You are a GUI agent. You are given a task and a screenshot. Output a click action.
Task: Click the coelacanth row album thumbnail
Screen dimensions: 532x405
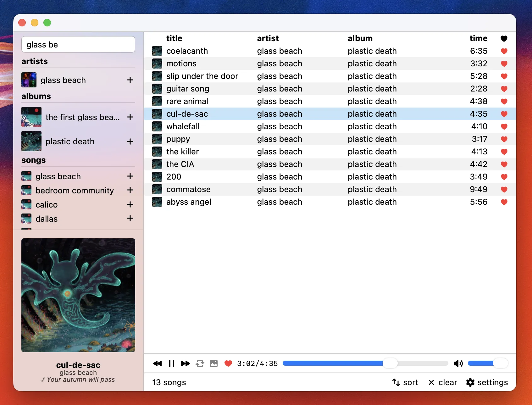pyautogui.click(x=157, y=51)
